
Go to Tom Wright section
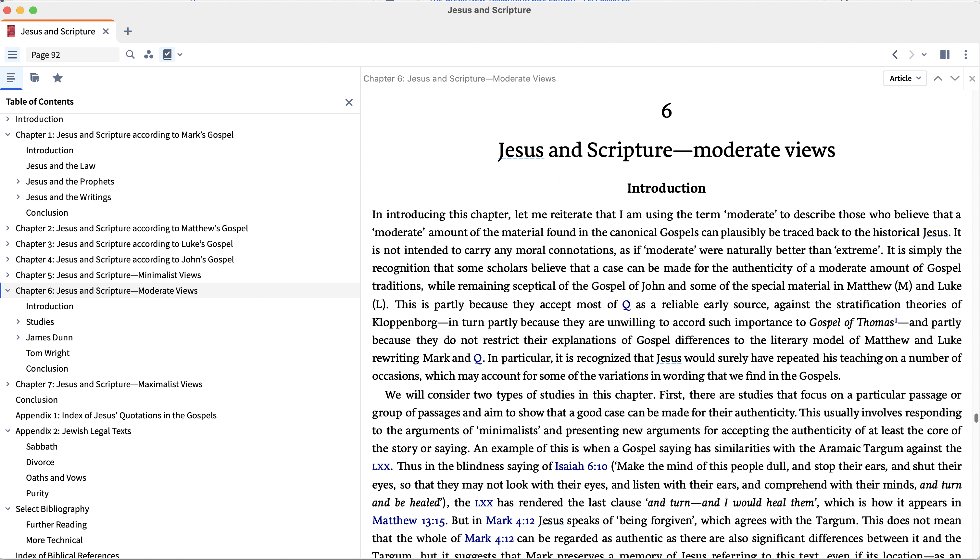(x=48, y=353)
